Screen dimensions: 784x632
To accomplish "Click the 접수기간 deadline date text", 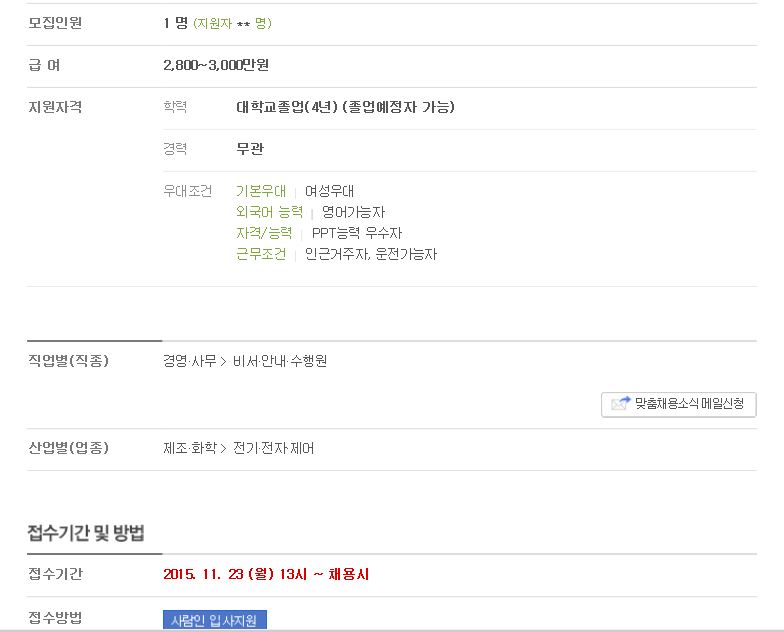I will click(x=266, y=574).
